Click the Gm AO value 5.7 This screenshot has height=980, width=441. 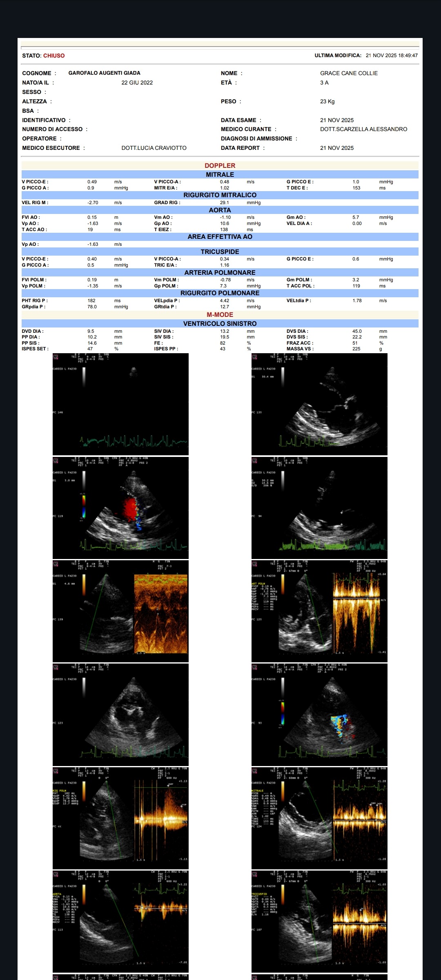(x=356, y=217)
